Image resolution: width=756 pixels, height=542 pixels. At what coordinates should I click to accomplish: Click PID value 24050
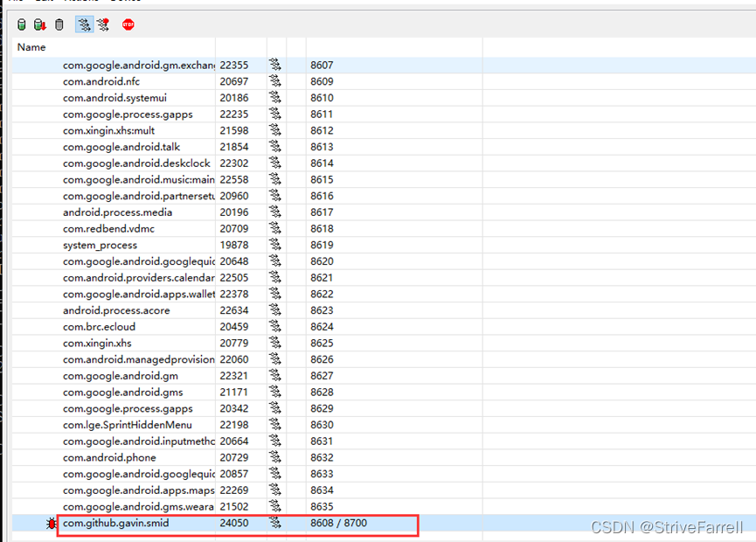point(234,523)
